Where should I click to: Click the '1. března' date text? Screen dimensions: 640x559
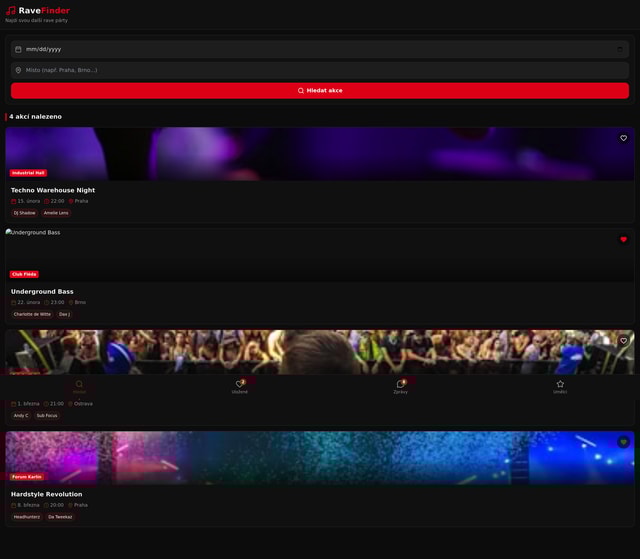[29, 404]
